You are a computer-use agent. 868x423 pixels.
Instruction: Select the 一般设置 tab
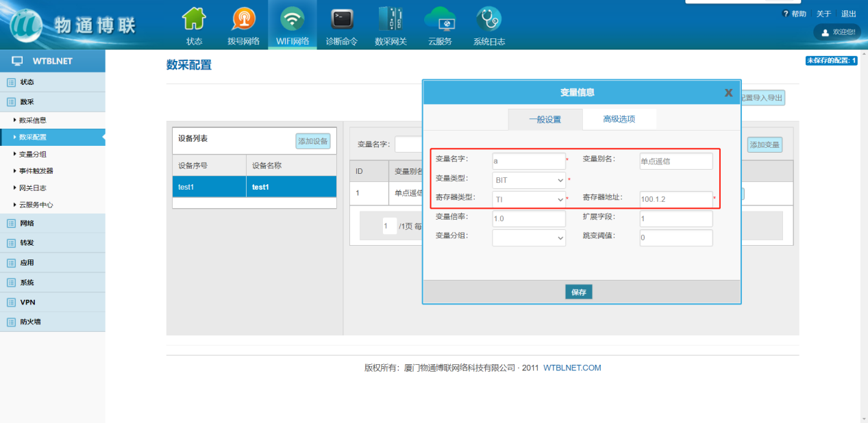[545, 119]
